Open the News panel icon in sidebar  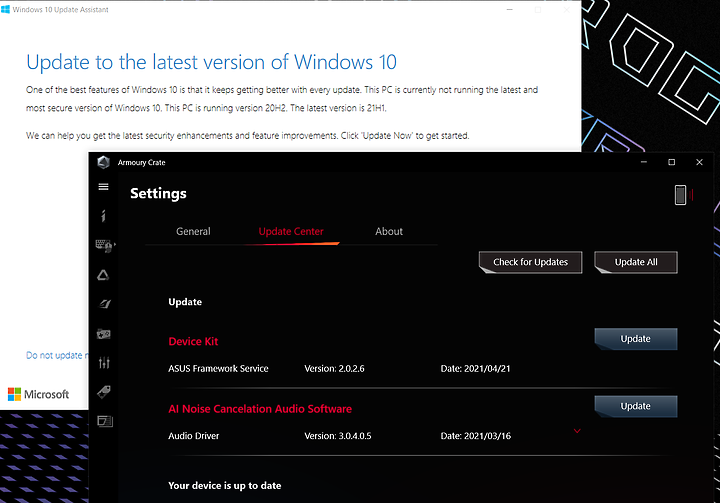point(105,421)
